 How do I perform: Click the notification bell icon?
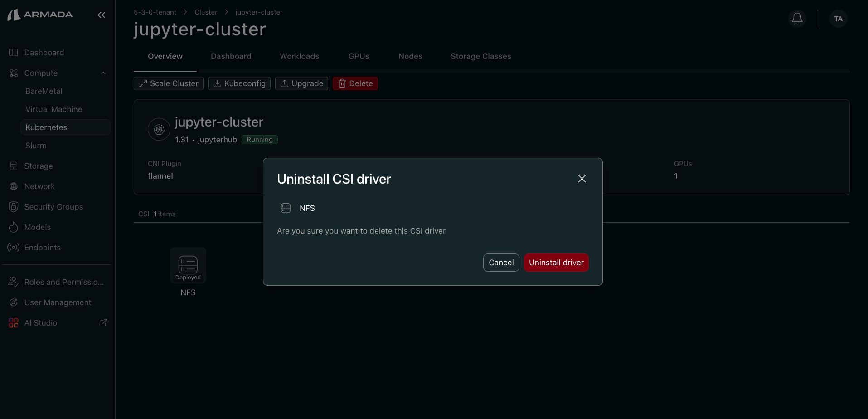[x=797, y=19]
